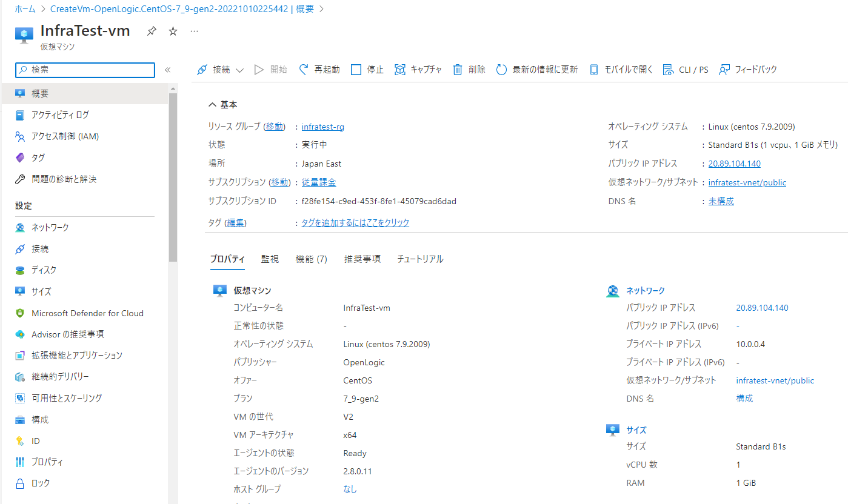Image resolution: width=848 pixels, height=504 pixels.
Task: Click the 最新の情報に更新 refresh icon
Action: (501, 70)
